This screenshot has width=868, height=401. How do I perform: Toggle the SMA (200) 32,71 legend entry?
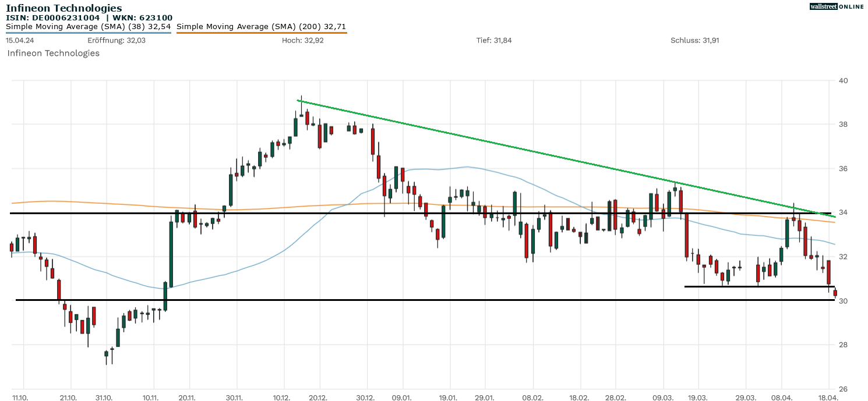point(262,26)
